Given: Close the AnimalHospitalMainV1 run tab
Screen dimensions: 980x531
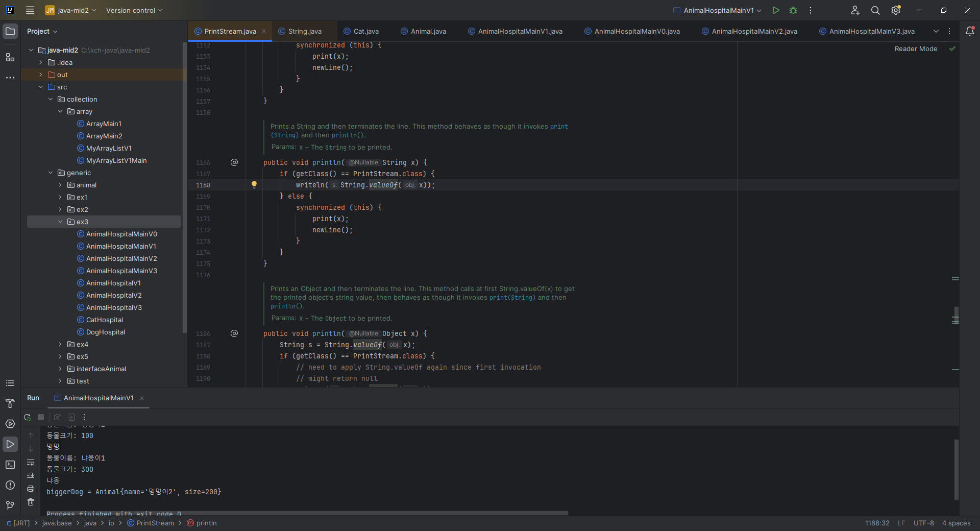Looking at the screenshot, I should (x=142, y=398).
